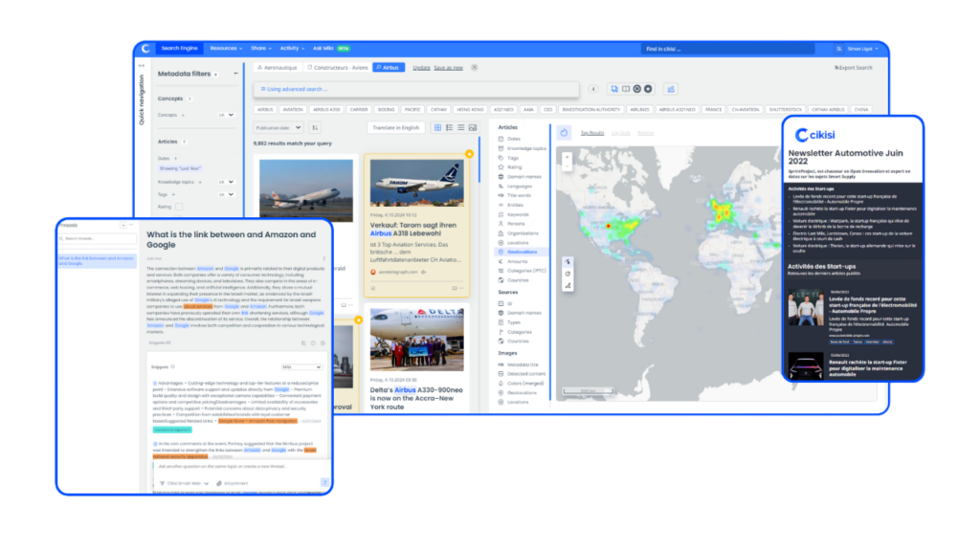
Task: Click the Cikisi logo in the top bar
Action: point(145,48)
